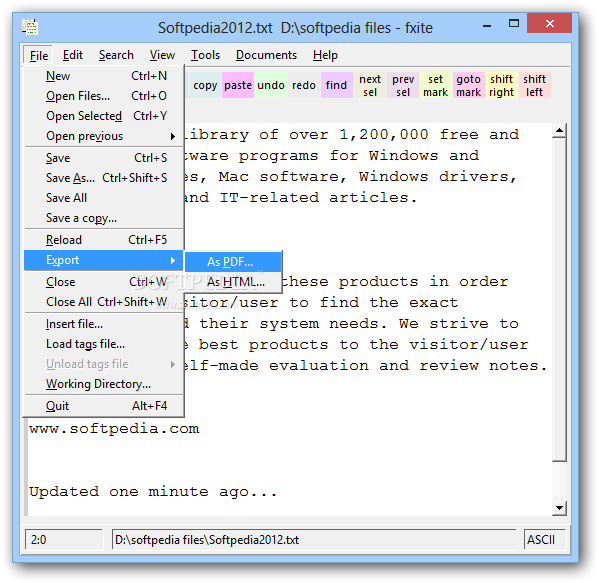
Task: Open the File menu
Action: 39,55
